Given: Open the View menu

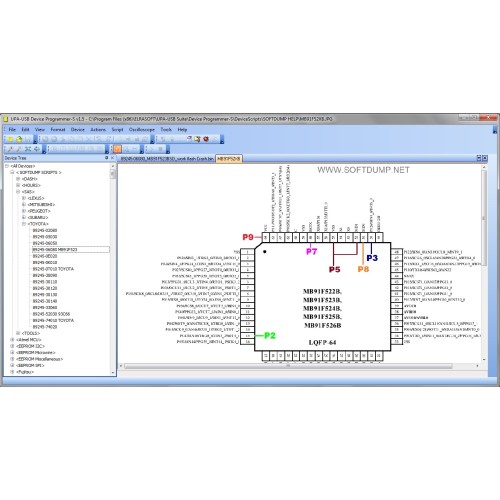Looking at the screenshot, I should 40,129.
